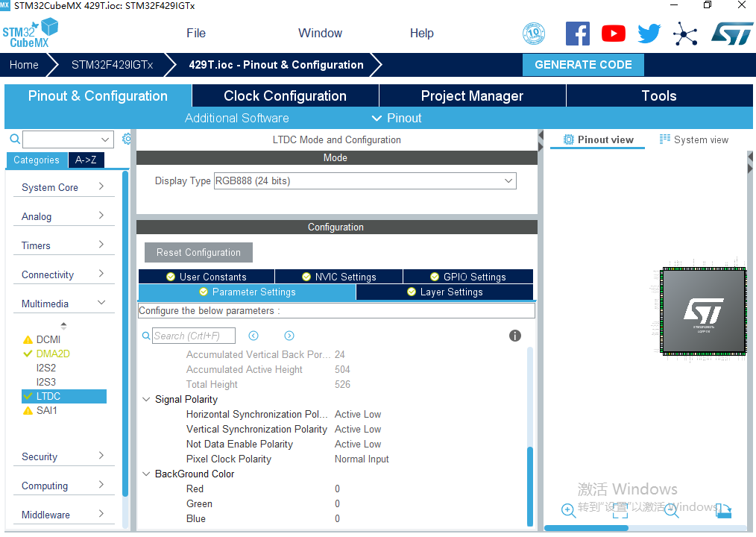This screenshot has width=756, height=537.
Task: Collapse the BackGround Color group
Action: tap(146, 474)
